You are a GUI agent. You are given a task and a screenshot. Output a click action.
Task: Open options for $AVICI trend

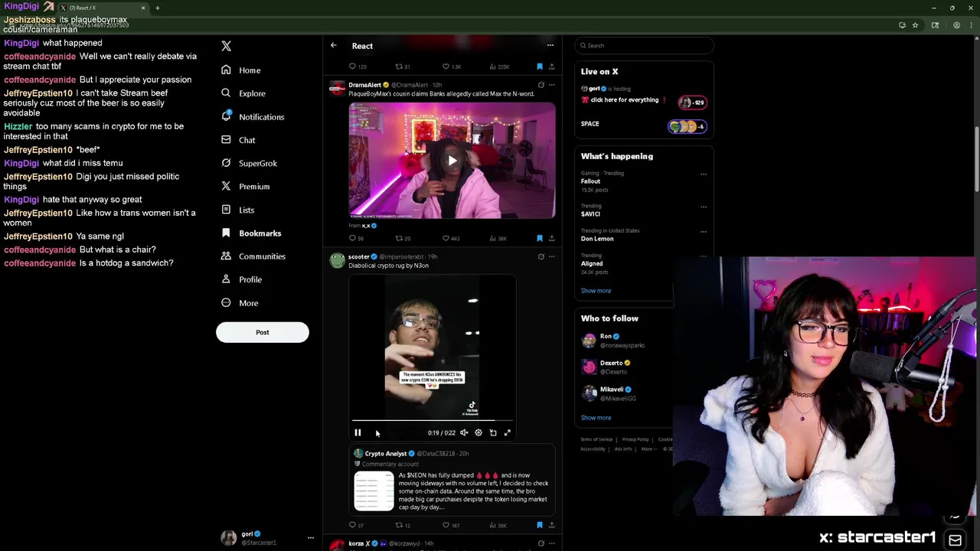point(703,207)
